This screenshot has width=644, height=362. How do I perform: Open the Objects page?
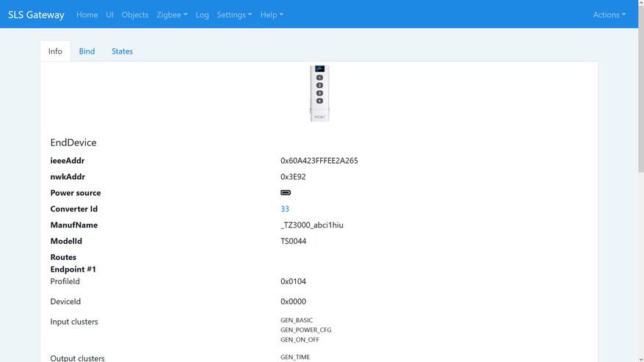(x=134, y=15)
